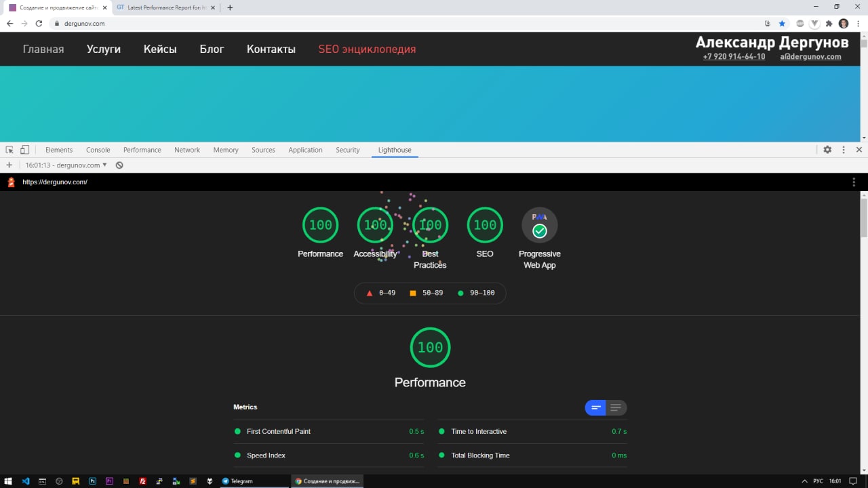Switch to the DevTools Performance tab
868x488 pixels.
point(142,150)
